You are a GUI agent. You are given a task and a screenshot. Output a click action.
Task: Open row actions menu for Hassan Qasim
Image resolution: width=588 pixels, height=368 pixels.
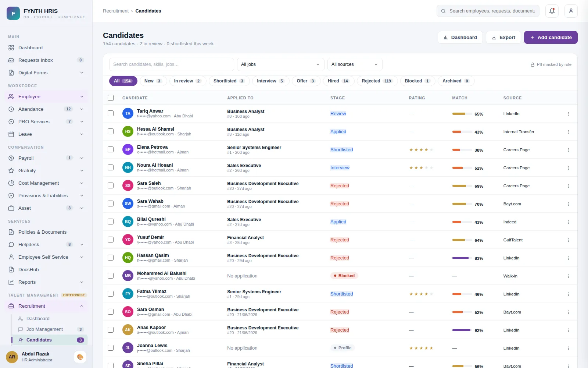pos(568,258)
